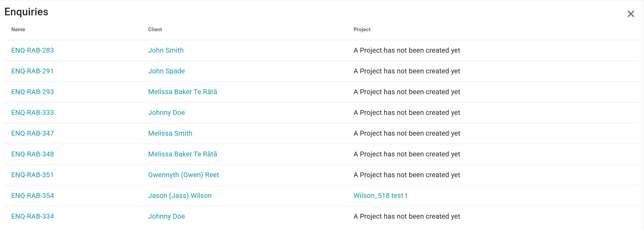Open enquiry ENQ-RAB-333
This screenshot has width=644, height=230.
click(32, 113)
